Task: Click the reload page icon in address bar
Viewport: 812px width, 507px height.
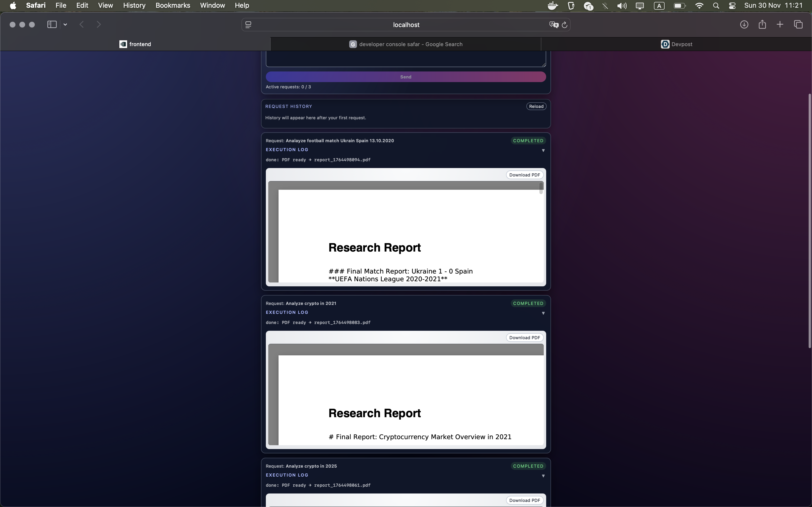Action: 564,25
